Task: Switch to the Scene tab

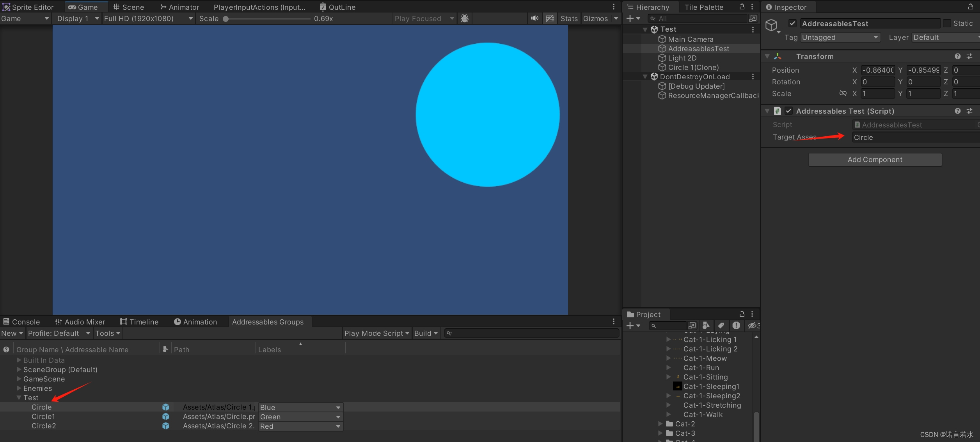Action: [x=128, y=7]
